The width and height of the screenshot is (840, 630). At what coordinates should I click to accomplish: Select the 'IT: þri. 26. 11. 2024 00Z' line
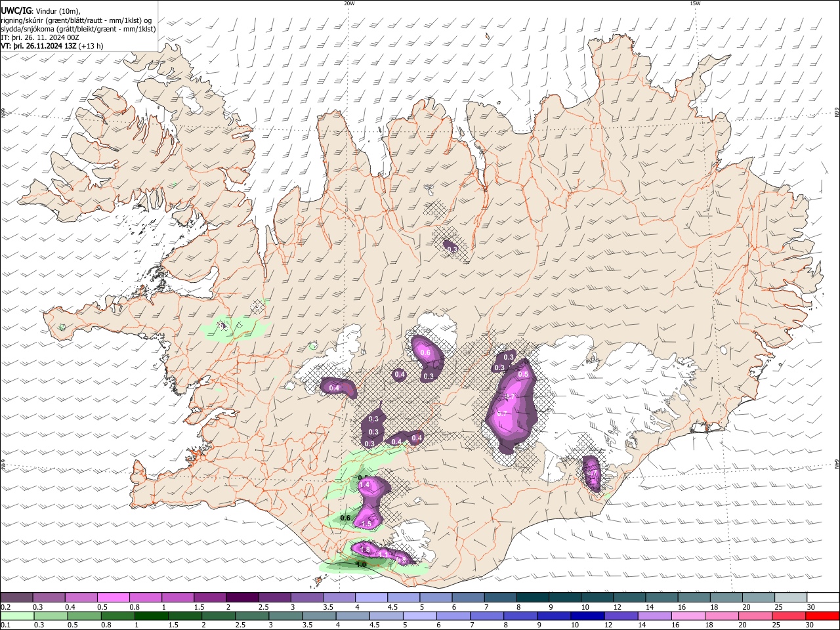[x=40, y=37]
